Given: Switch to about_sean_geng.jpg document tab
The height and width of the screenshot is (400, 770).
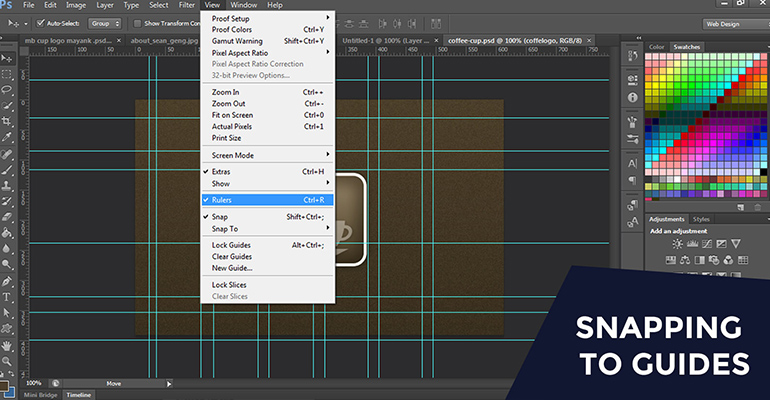Looking at the screenshot, I should click(x=165, y=41).
